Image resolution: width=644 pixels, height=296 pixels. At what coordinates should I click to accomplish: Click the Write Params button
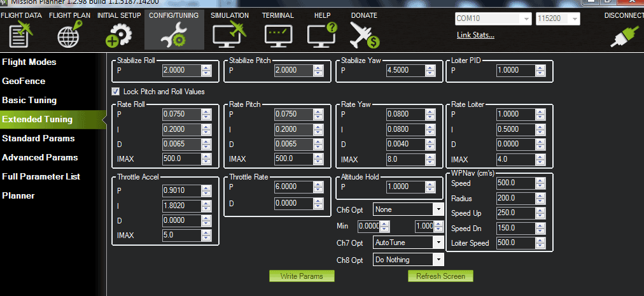(302, 276)
